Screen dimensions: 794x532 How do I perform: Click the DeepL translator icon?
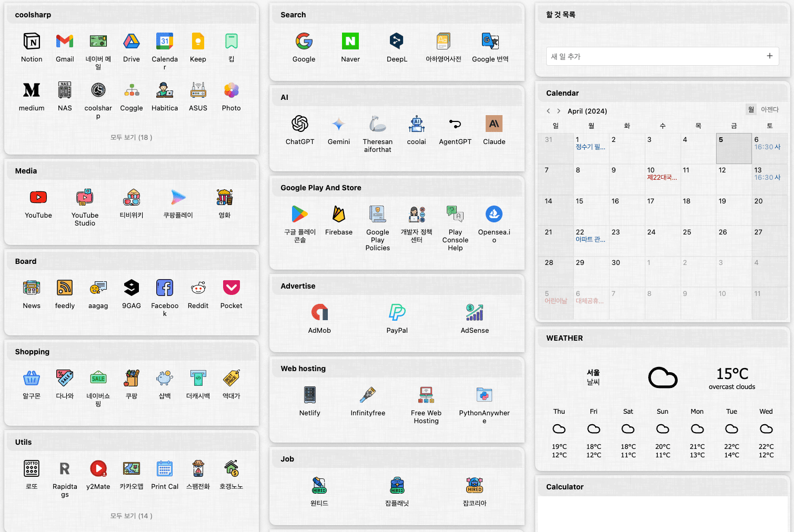pyautogui.click(x=397, y=42)
